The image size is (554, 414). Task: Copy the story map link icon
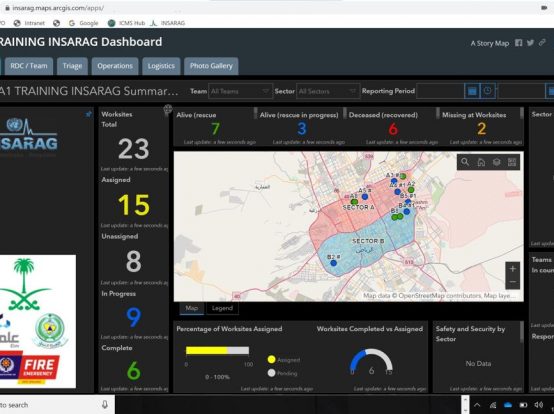[x=542, y=43]
